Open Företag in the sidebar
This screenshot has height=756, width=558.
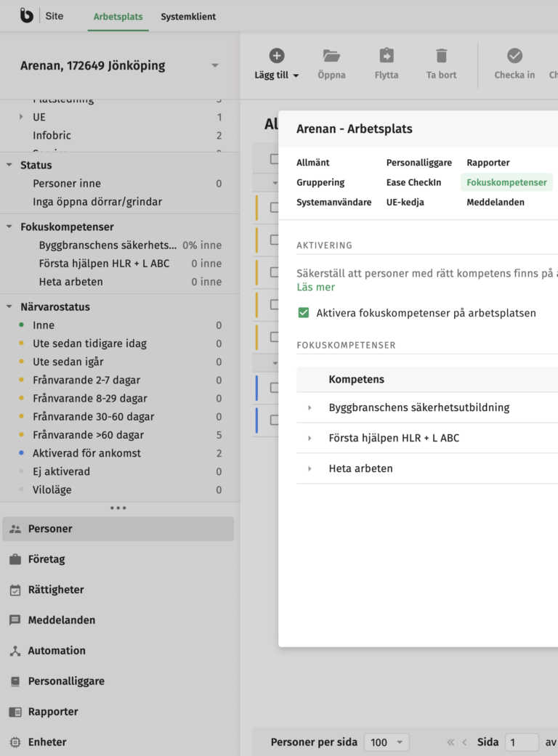click(46, 559)
